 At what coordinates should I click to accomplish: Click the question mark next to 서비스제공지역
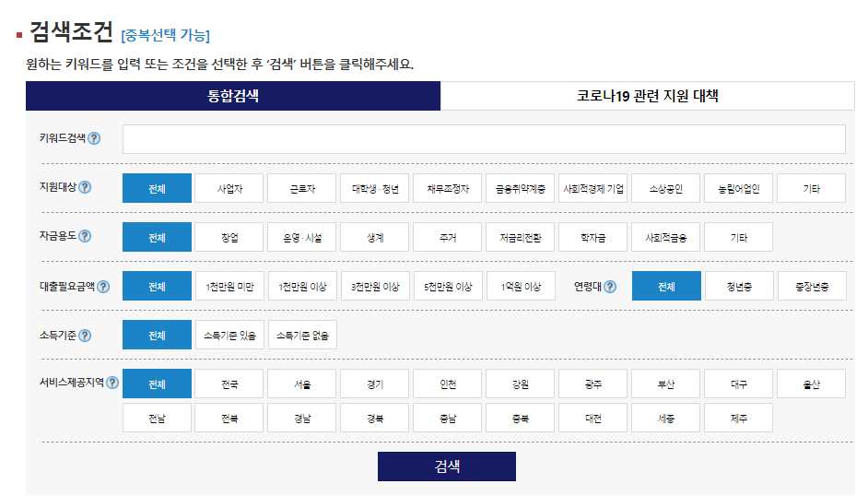point(112,383)
